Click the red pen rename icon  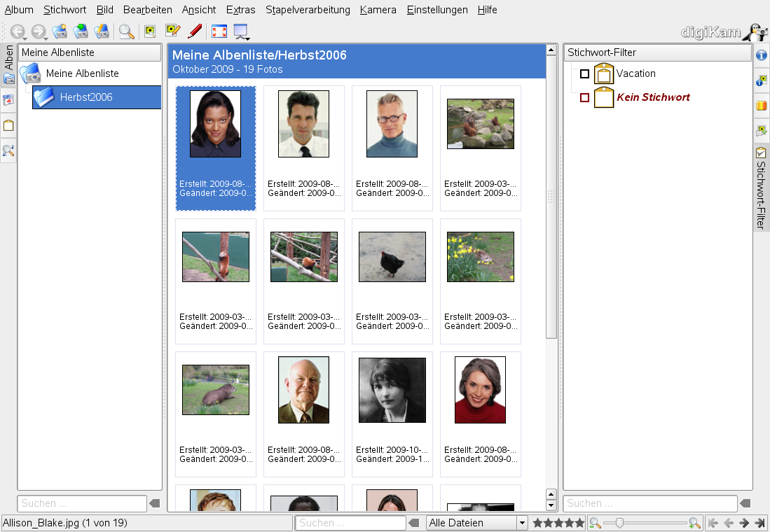(195, 31)
